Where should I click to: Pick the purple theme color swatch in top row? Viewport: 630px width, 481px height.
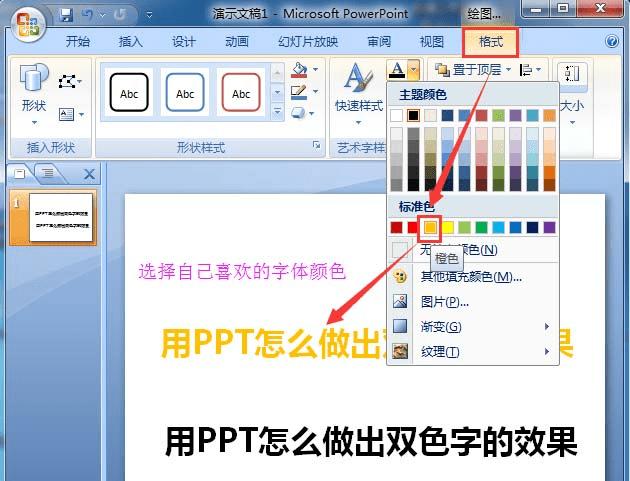[x=515, y=116]
